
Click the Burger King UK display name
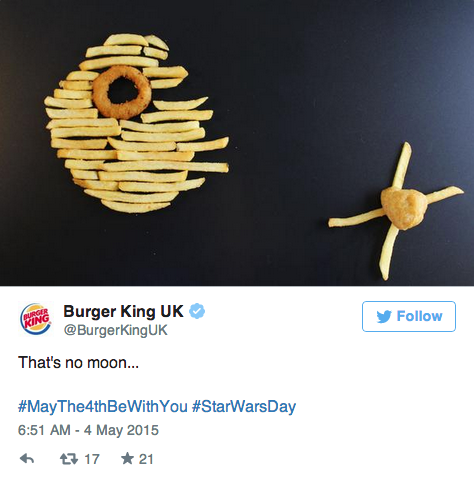point(123,311)
